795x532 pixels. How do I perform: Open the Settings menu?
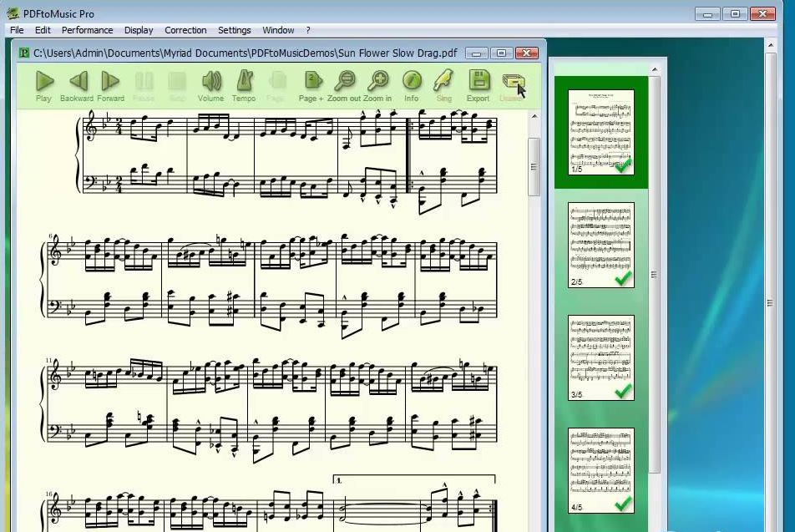234,30
